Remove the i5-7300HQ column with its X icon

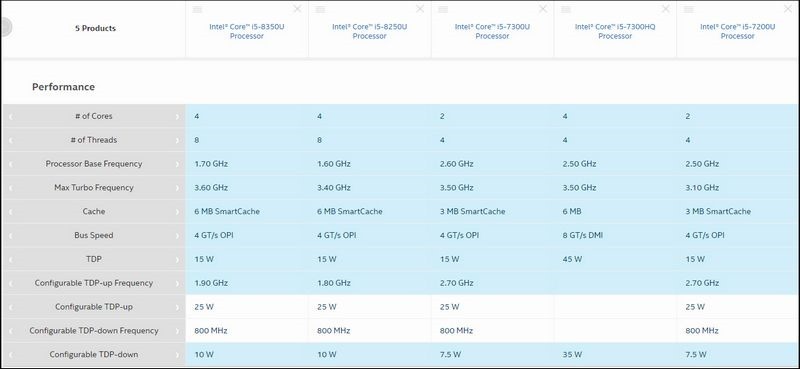click(666, 9)
